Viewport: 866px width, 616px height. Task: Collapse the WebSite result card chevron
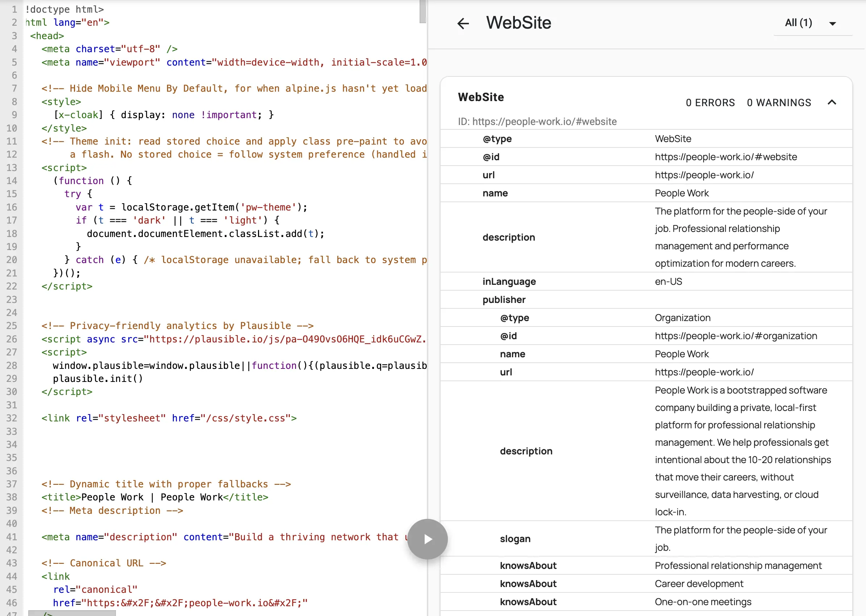832,103
